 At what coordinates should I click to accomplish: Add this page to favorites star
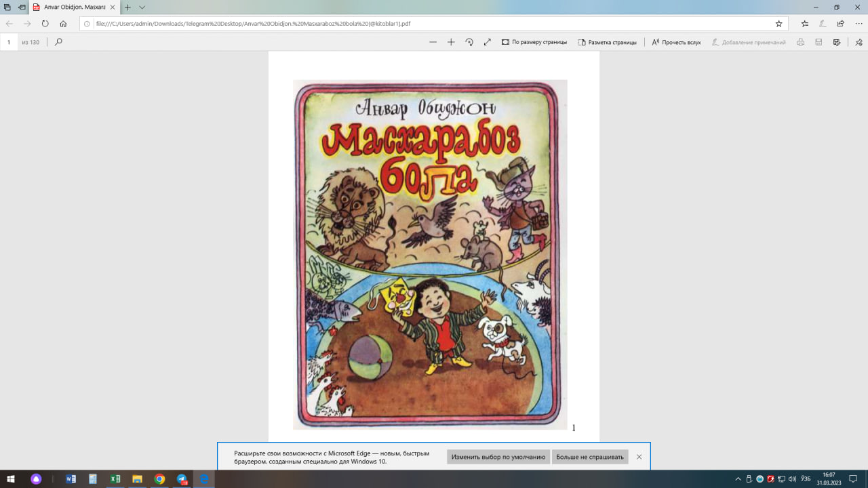(779, 23)
